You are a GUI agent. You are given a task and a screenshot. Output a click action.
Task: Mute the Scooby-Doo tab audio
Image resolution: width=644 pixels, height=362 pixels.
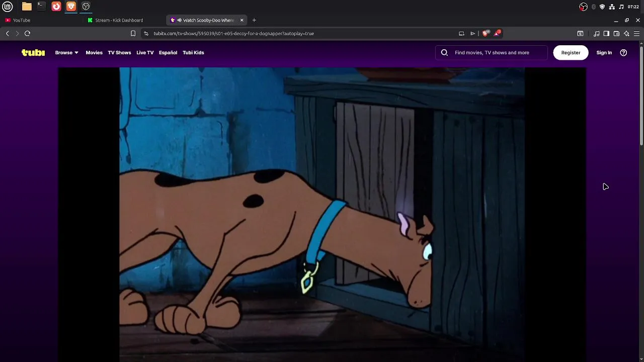click(179, 20)
